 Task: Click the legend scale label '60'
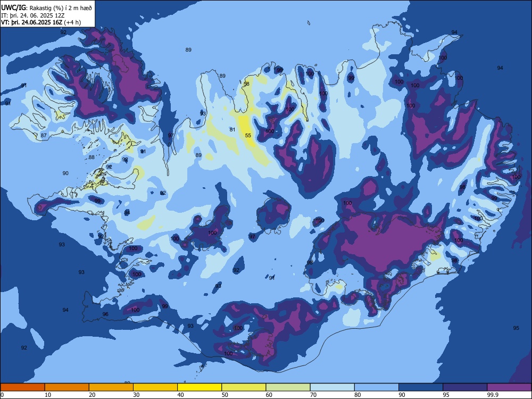pos(269,395)
